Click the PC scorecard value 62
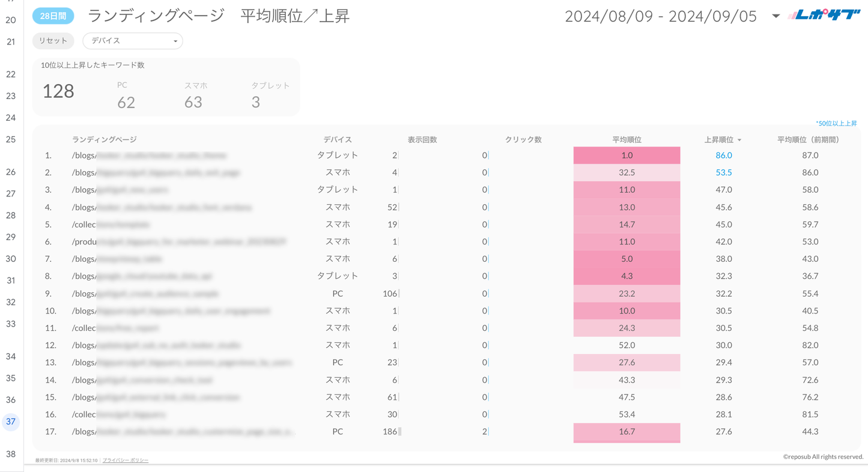The image size is (868, 472). 126,103
